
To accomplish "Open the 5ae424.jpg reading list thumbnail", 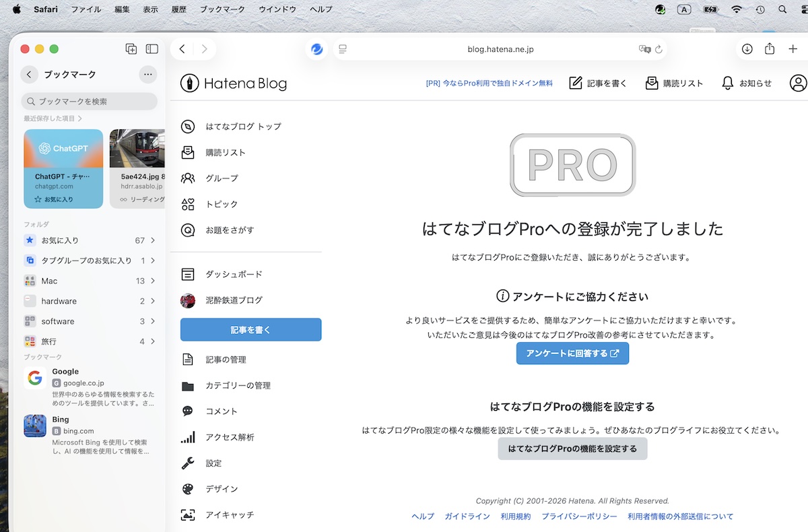I will tap(137, 169).
